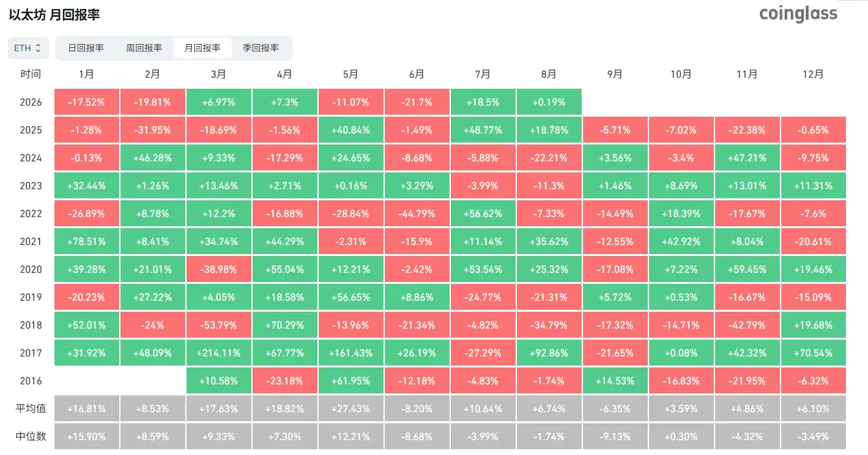The width and height of the screenshot is (868, 455).
Task: Select the 2026 January cell -17.52%
Action: pos(87,102)
